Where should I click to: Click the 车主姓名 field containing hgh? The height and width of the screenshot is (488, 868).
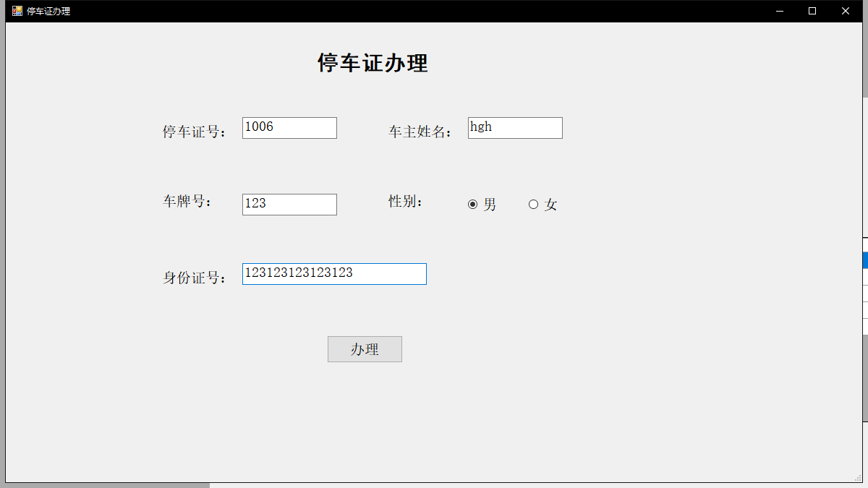515,128
